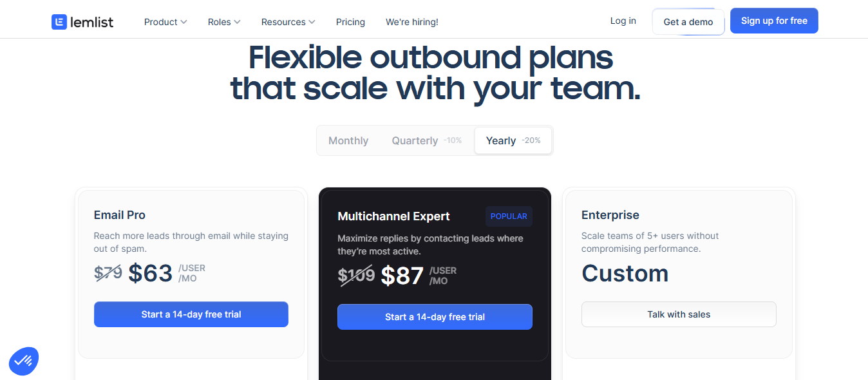Start Multichannel Expert 14-day free trial

pos(435,317)
